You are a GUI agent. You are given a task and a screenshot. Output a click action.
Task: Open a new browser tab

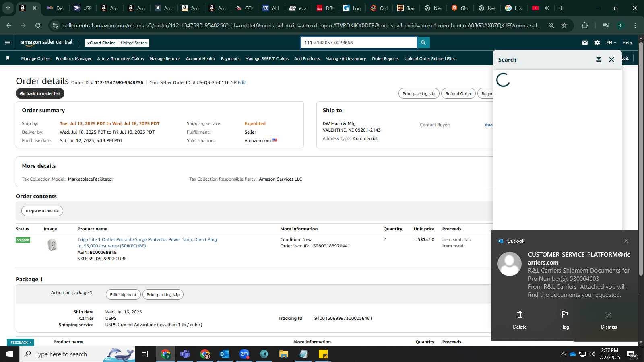pos(561,8)
